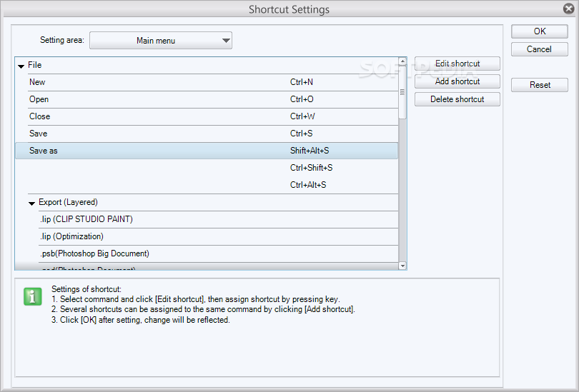The height and width of the screenshot is (392, 579).
Task: Click scrollbar down arrow in command list
Action: (x=402, y=266)
